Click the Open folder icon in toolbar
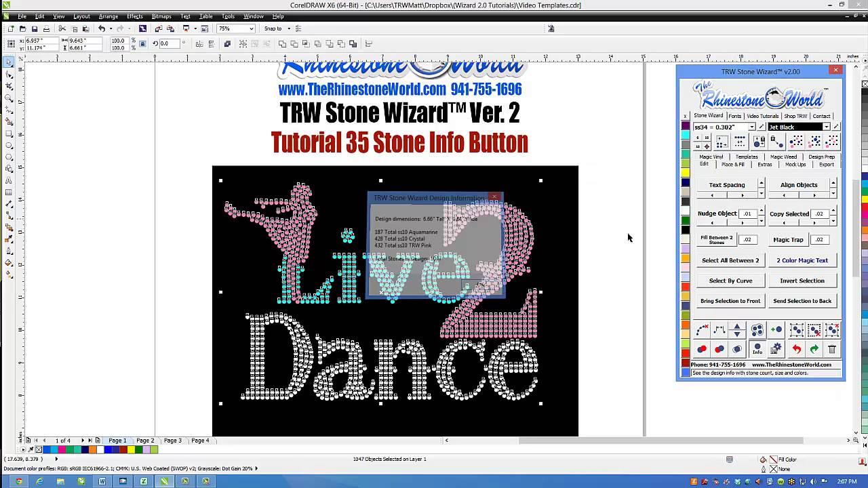This screenshot has width=868, height=488. (22, 28)
